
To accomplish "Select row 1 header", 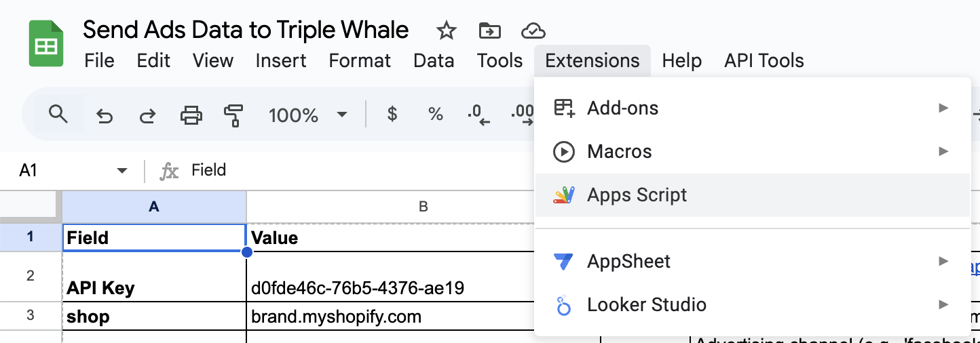I will coord(31,237).
